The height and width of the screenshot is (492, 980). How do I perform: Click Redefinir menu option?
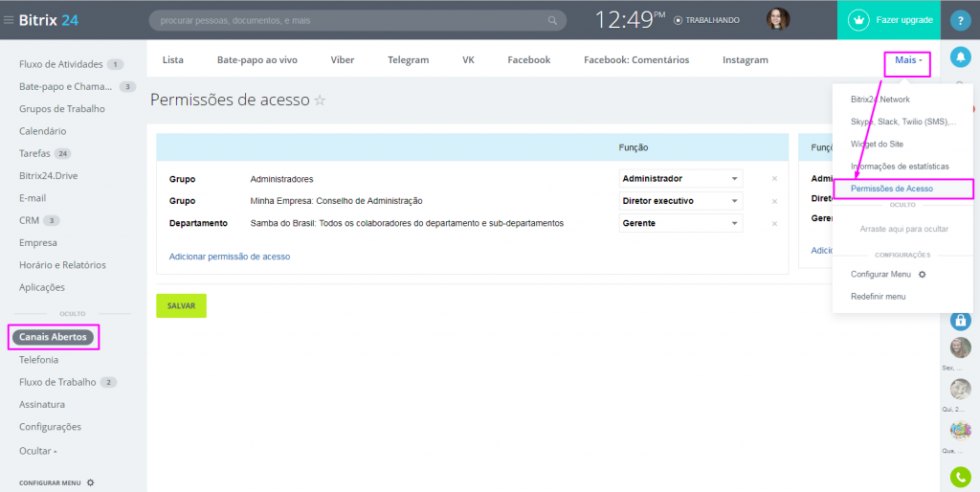(x=878, y=297)
